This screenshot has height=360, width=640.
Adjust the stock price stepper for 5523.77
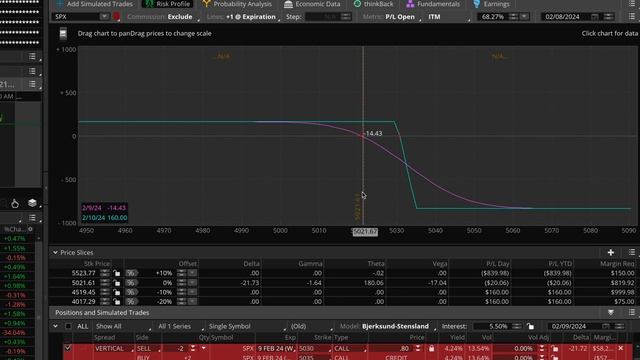[x=105, y=273]
